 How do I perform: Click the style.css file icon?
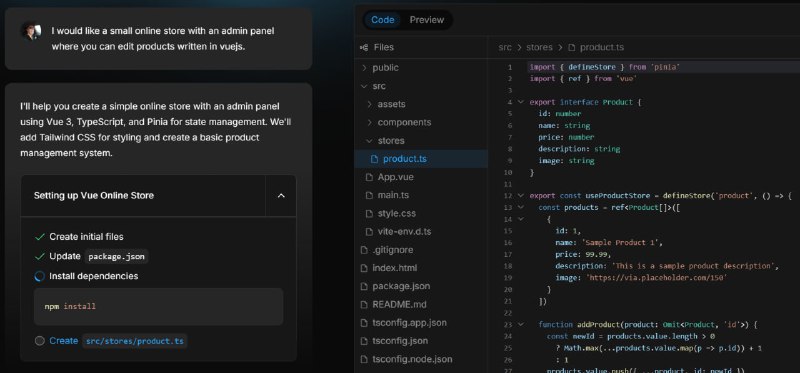coord(369,213)
